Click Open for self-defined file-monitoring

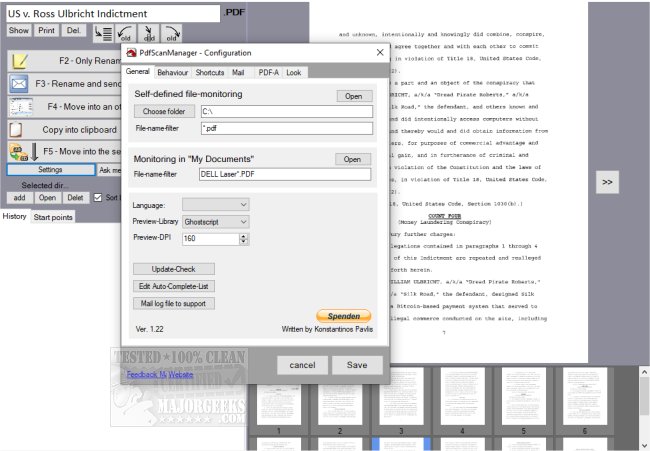pos(354,96)
